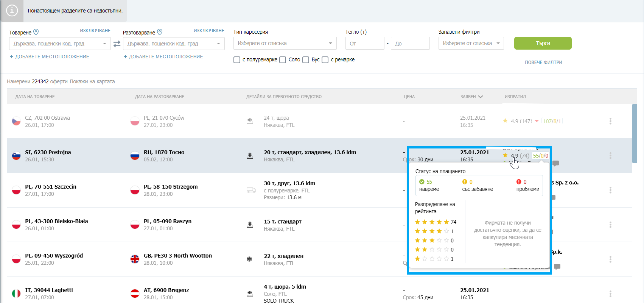The width and height of the screenshot is (644, 303).
Task: Open the Товарене location dropdown
Action: [x=60, y=44]
